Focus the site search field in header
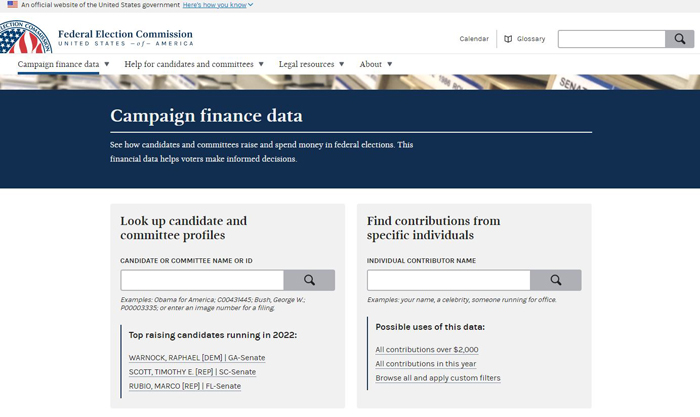The height and width of the screenshot is (417, 700). [612, 39]
